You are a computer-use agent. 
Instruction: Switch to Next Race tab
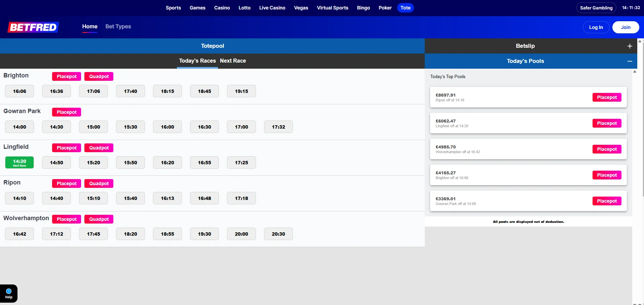[233, 61]
